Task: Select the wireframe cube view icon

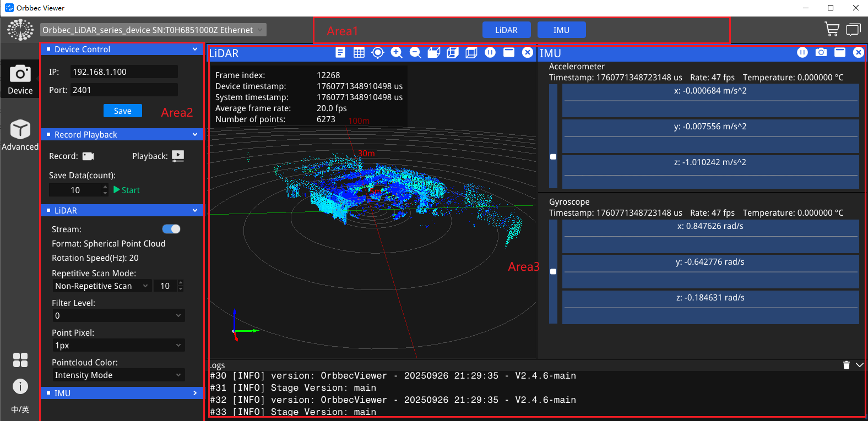Action: [x=453, y=52]
